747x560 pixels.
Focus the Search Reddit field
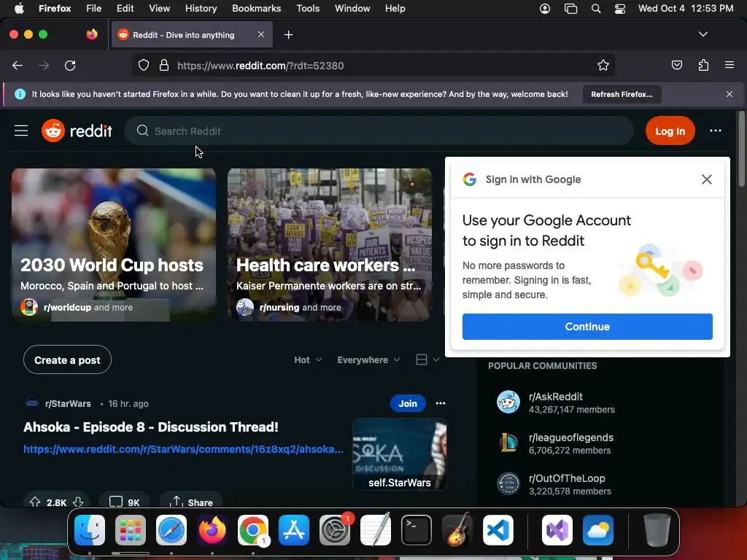point(379,131)
